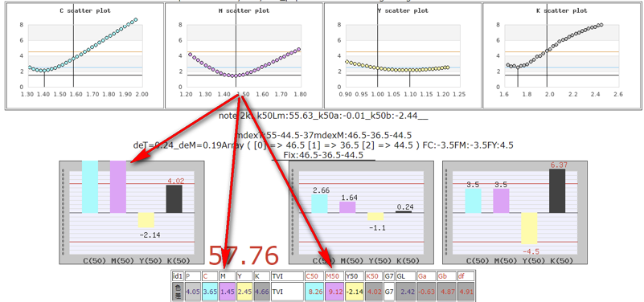This screenshot has height=302, width=644.
Task: Click the C50 column header
Action: 314,276
